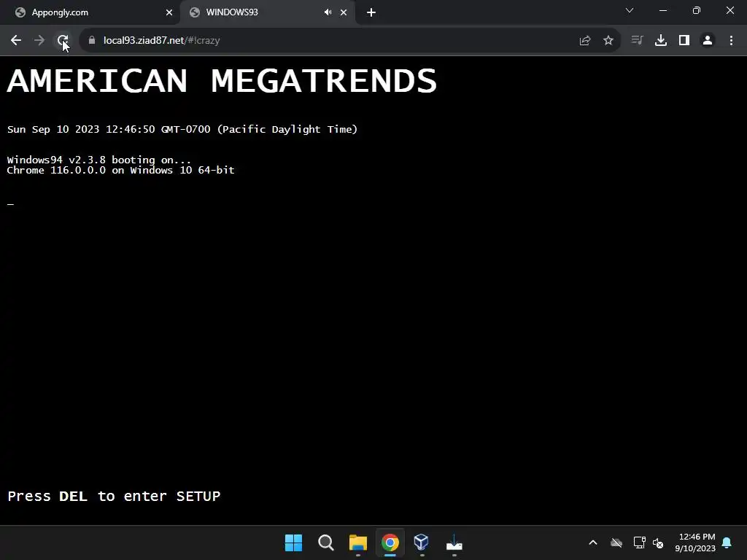Open taskbar Search
This screenshot has height=560, width=747.
pyautogui.click(x=326, y=542)
